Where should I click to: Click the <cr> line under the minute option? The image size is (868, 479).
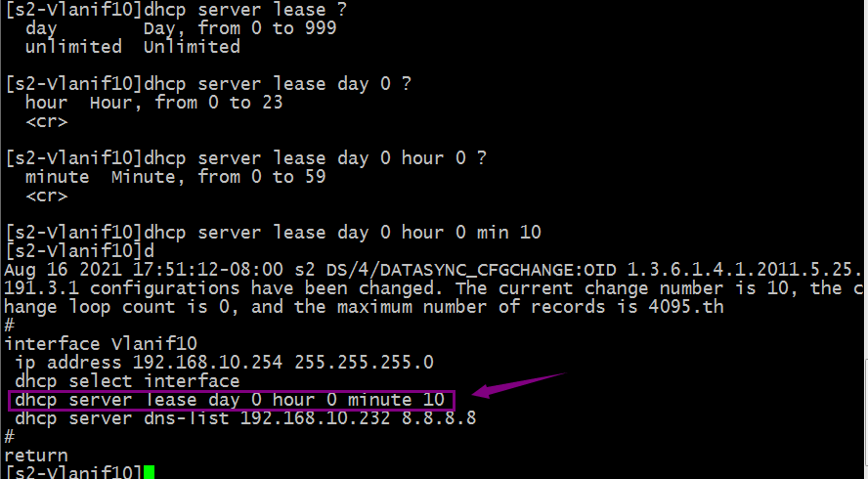47,196
